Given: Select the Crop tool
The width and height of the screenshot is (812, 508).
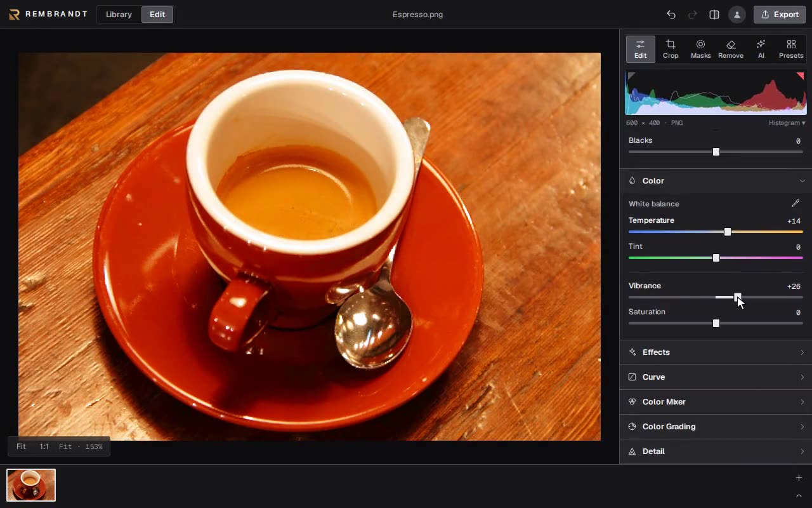Looking at the screenshot, I should (x=671, y=49).
